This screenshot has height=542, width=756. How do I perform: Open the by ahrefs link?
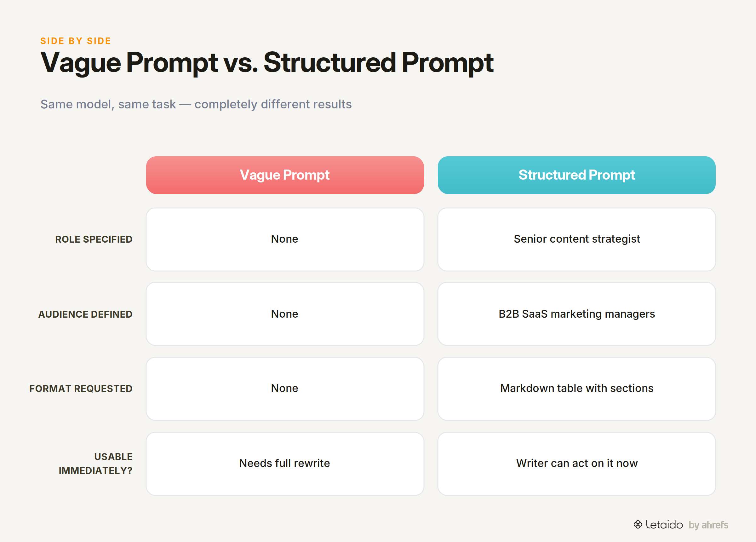(708, 525)
